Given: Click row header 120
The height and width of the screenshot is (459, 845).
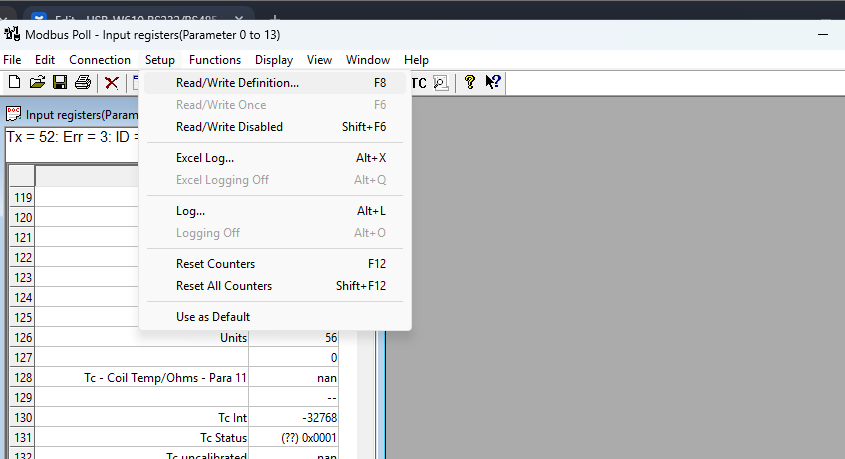Looking at the screenshot, I should click(23, 218).
